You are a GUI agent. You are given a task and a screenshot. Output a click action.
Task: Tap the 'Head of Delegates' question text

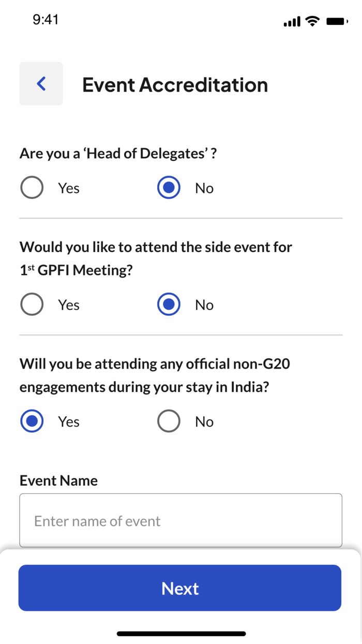point(118,153)
